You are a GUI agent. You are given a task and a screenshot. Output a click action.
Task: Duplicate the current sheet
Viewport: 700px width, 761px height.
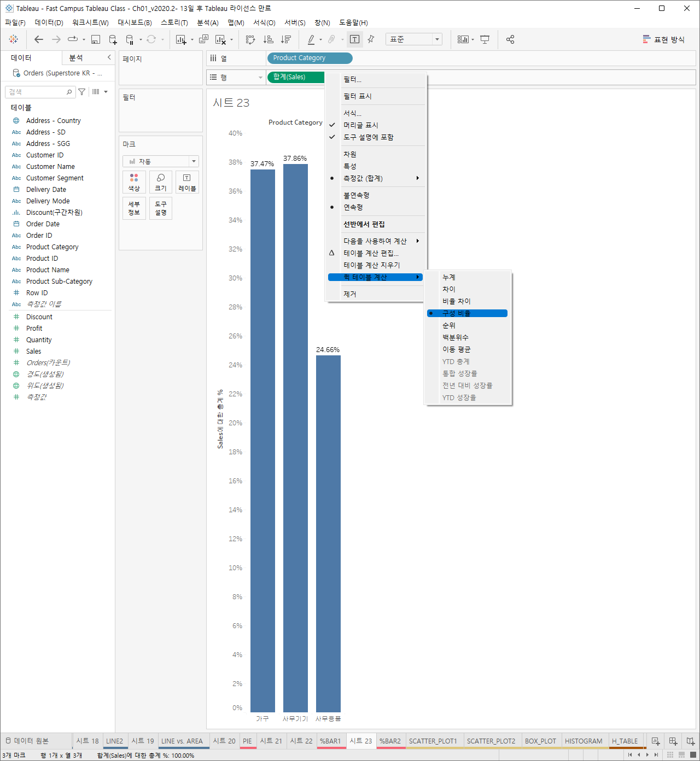pyautogui.click(x=203, y=39)
